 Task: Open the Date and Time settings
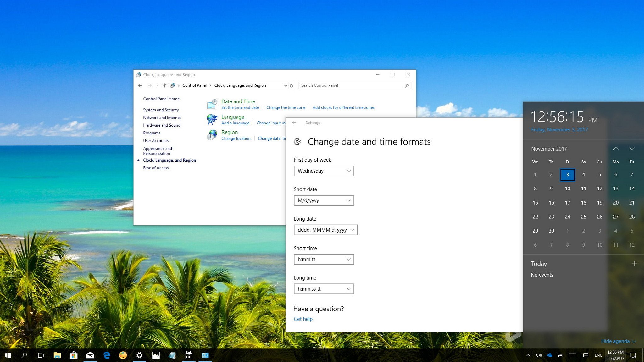click(x=237, y=101)
